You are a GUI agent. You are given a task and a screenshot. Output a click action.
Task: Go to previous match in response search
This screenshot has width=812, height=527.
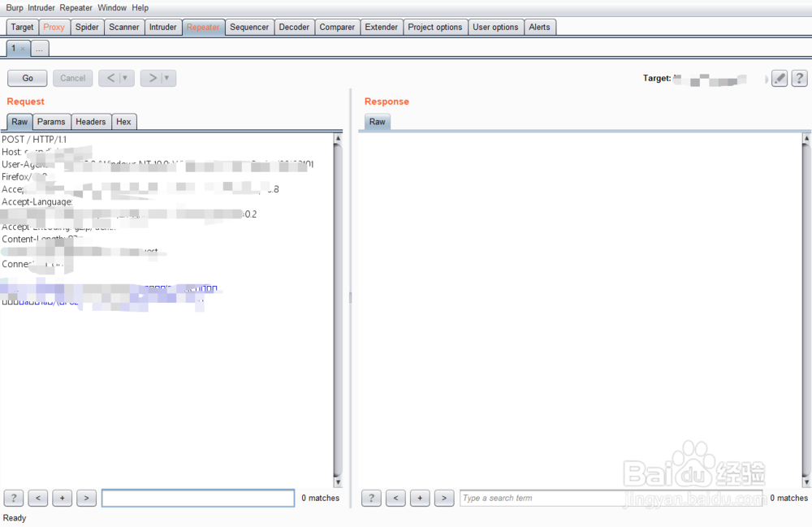(395, 498)
